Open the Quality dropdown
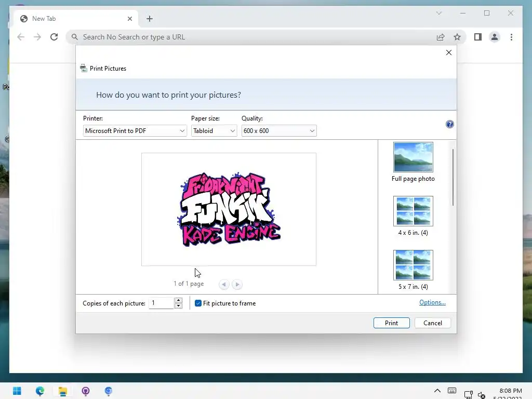 (x=279, y=130)
